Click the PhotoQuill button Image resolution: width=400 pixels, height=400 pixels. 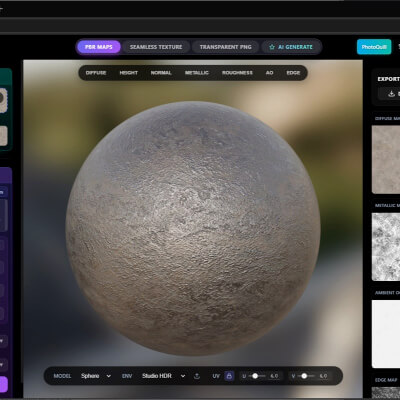[374, 47]
